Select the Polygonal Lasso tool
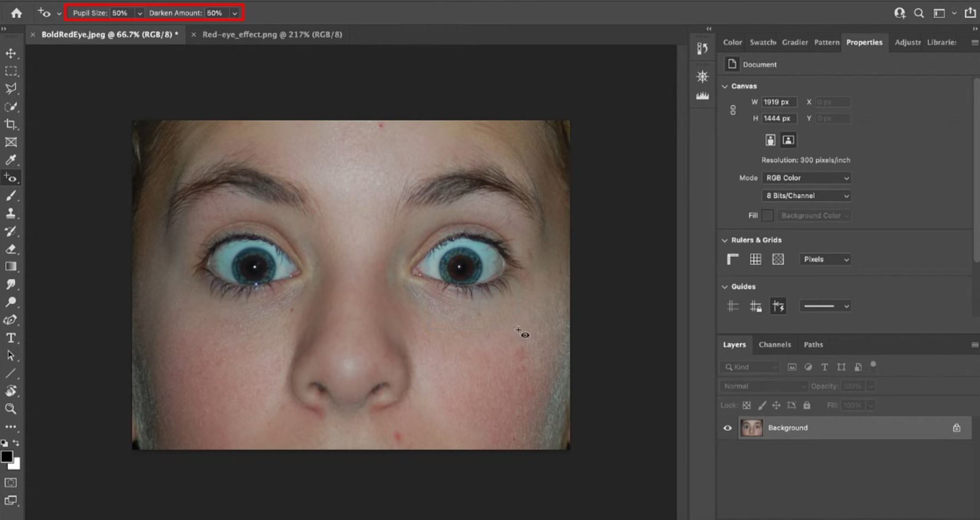Viewport: 980px width, 520px height. (11, 89)
